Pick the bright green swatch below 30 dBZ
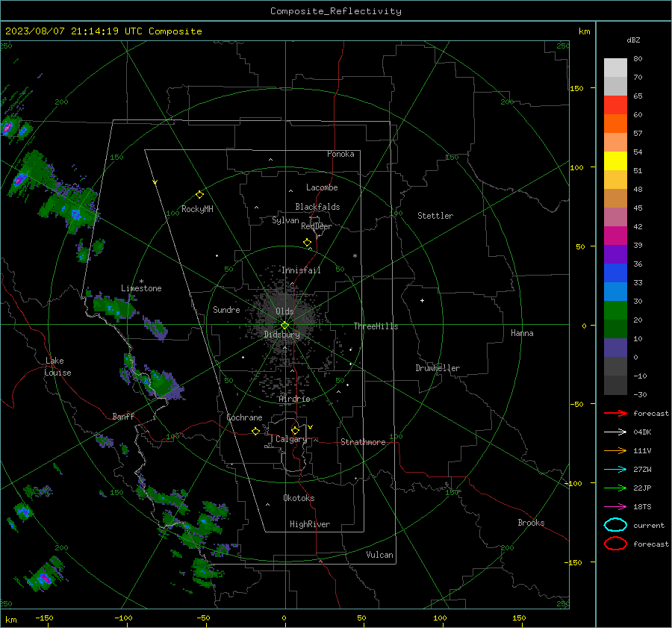 click(x=615, y=310)
